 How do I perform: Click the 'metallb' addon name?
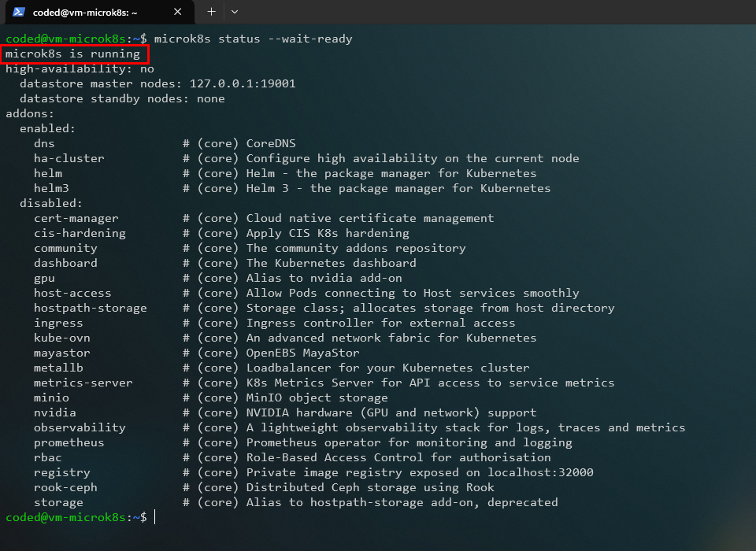click(58, 368)
